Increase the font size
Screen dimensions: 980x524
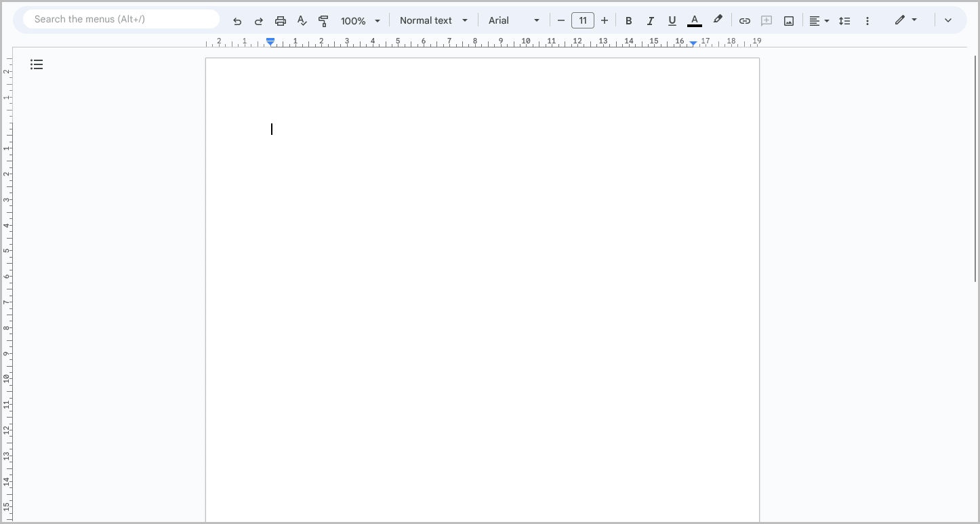pos(604,20)
